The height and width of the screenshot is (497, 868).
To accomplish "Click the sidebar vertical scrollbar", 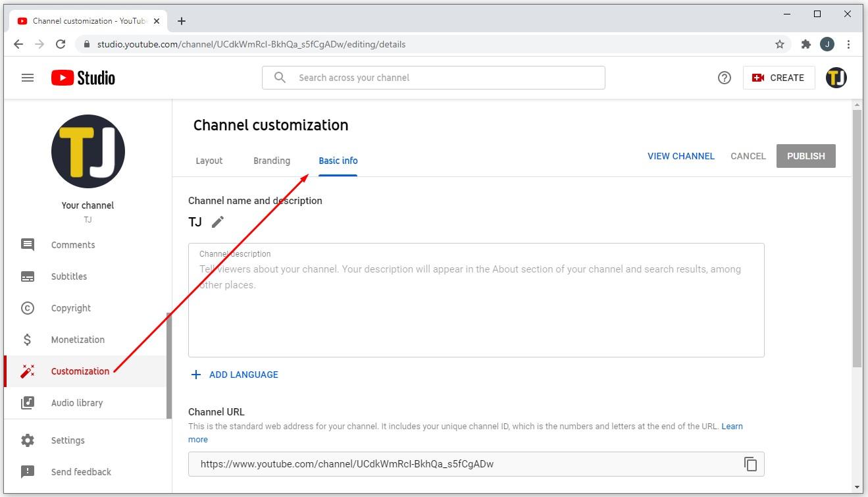I will pos(169,365).
